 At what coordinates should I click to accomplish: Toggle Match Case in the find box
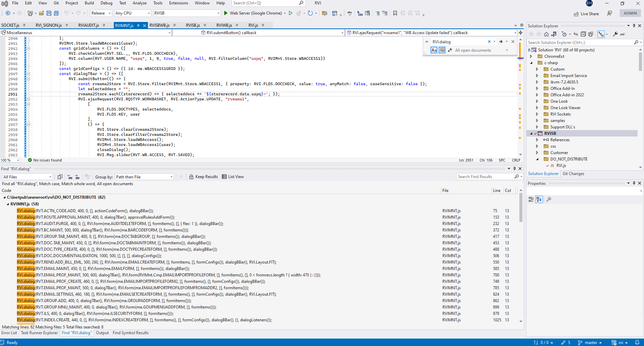click(434, 50)
